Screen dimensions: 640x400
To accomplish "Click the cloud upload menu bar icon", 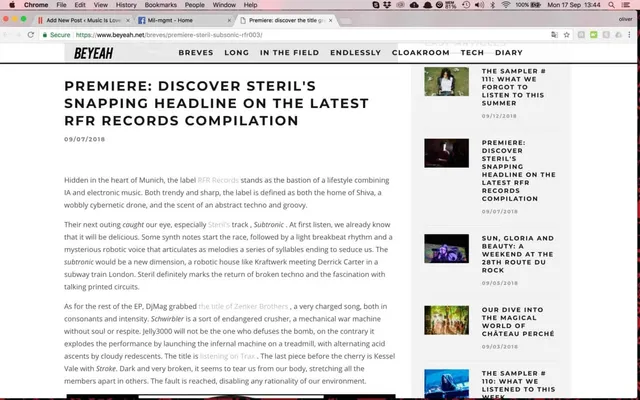I will 414,5.
